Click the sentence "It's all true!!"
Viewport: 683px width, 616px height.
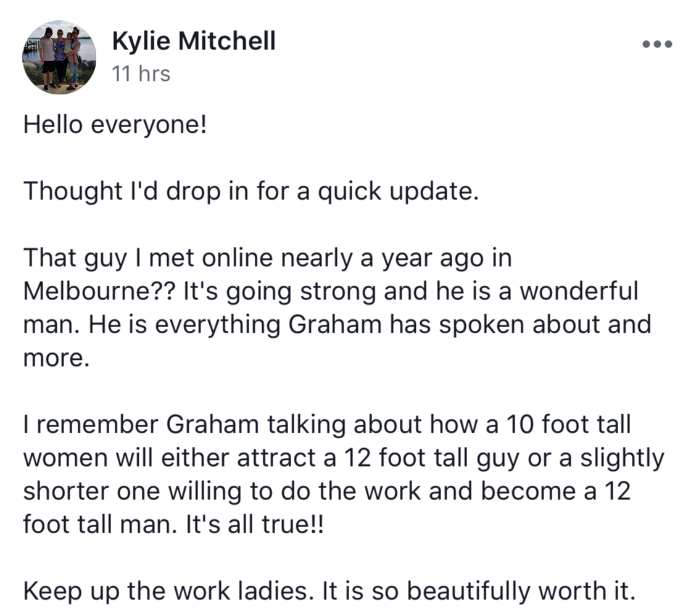point(255,524)
